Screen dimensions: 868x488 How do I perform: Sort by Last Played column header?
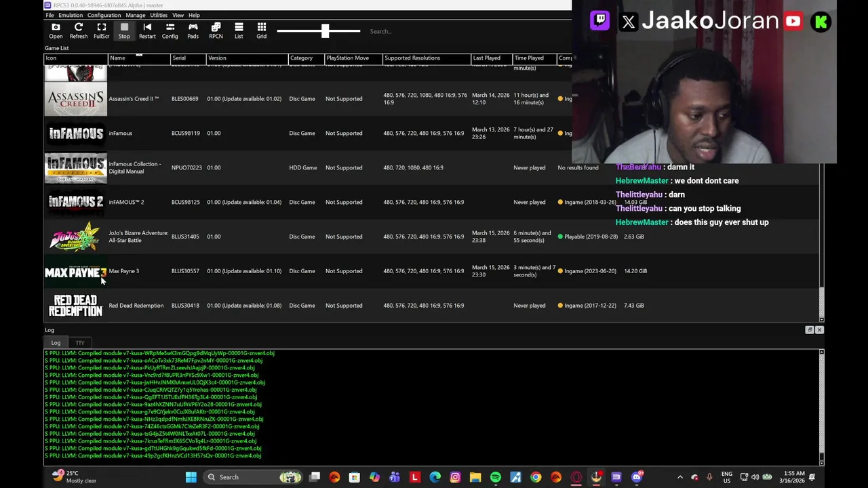pos(491,58)
